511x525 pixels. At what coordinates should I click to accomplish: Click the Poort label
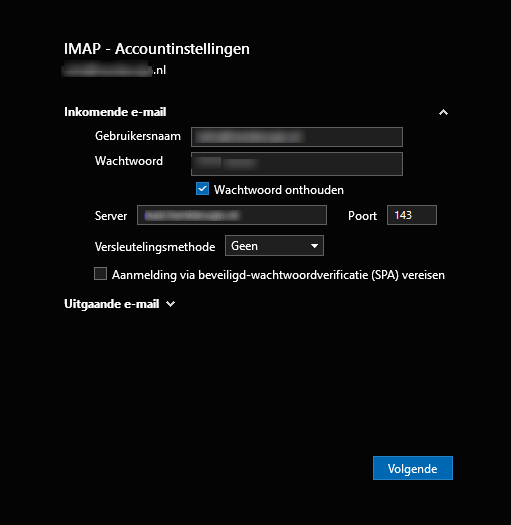point(362,216)
